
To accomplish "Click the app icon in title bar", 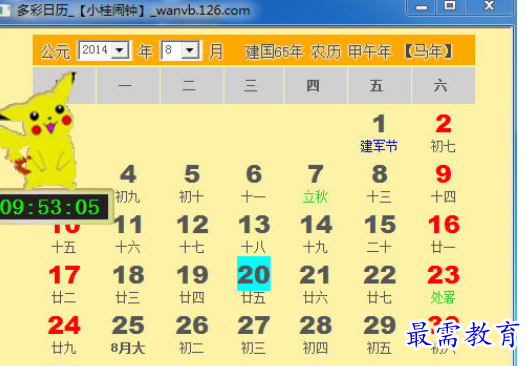I will [x=5, y=10].
